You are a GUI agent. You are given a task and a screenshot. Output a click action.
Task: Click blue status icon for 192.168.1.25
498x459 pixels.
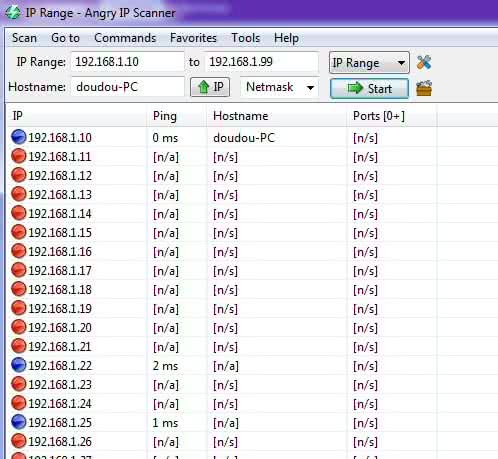coord(19,422)
